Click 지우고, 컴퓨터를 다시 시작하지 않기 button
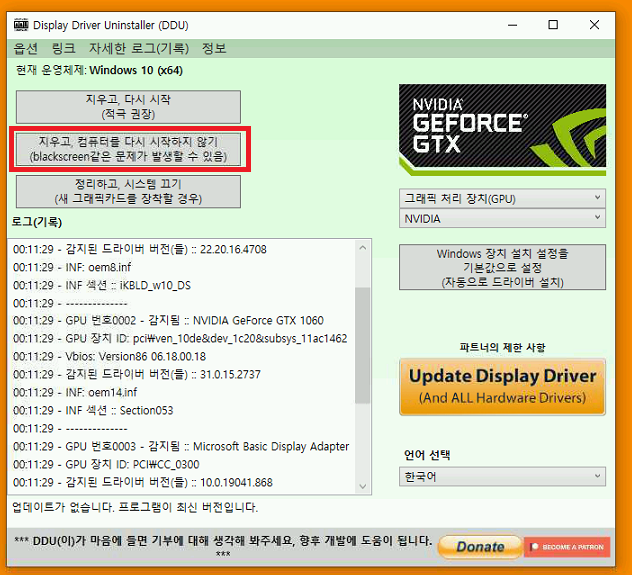Viewport: 632px width, 575px height. pos(128,149)
